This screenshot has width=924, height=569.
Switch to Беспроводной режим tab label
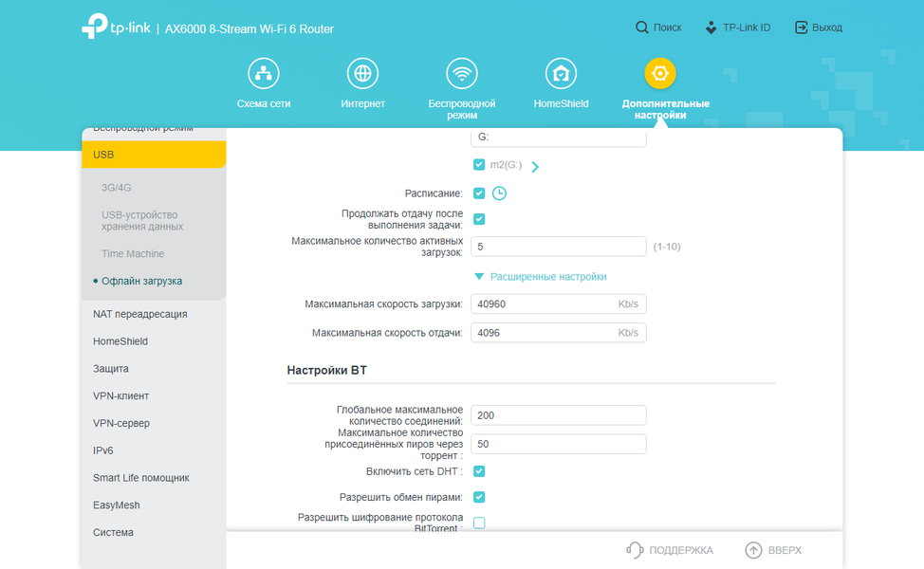tap(461, 109)
